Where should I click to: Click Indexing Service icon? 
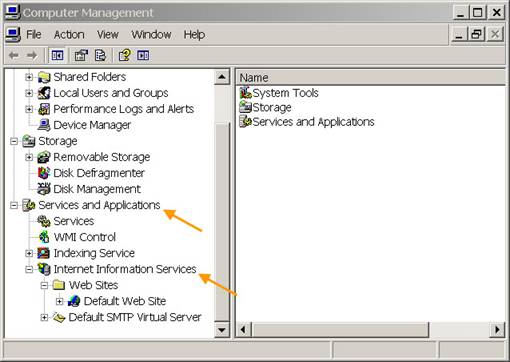tap(44, 253)
